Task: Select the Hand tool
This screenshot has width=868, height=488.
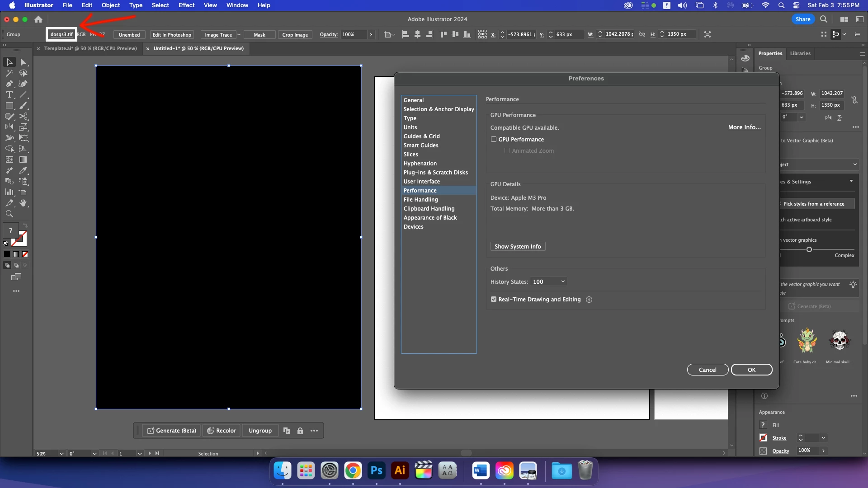Action: pos(24,203)
